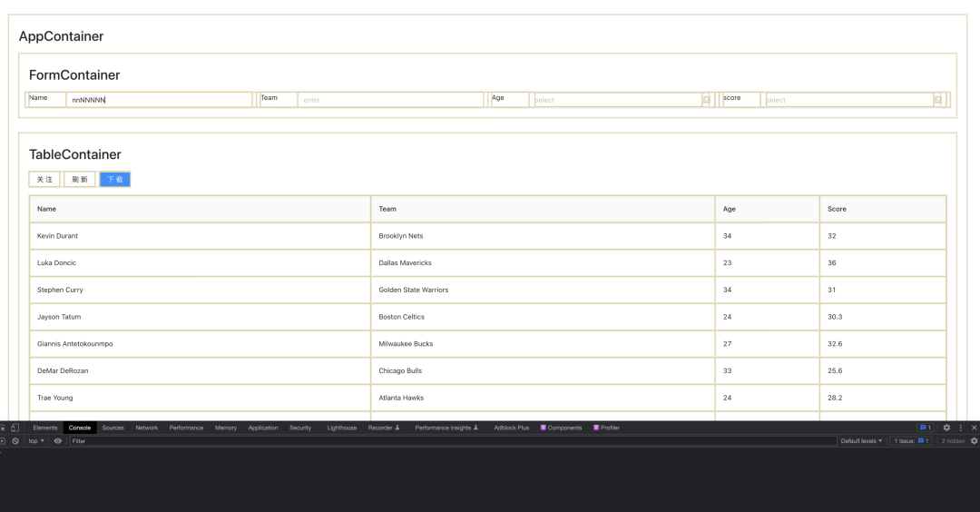Clear the console with the clear icon
This screenshot has height=512, width=980.
(x=15, y=440)
